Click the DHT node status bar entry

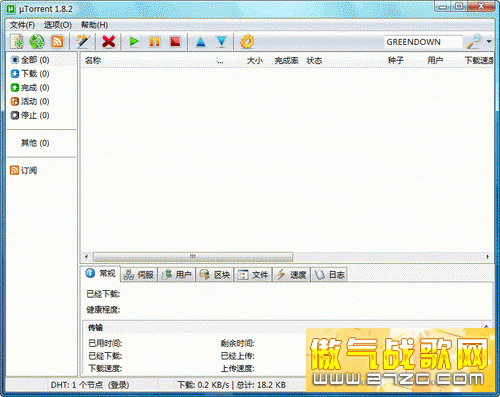[90, 385]
